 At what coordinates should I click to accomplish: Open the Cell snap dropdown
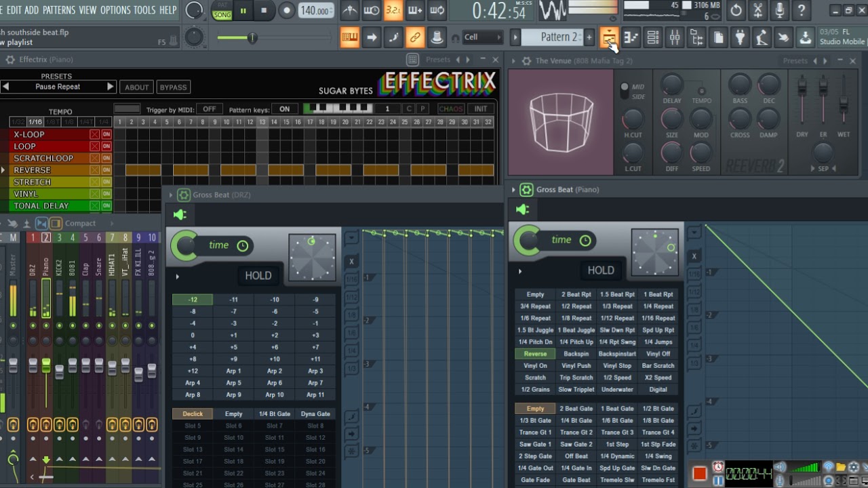(483, 37)
